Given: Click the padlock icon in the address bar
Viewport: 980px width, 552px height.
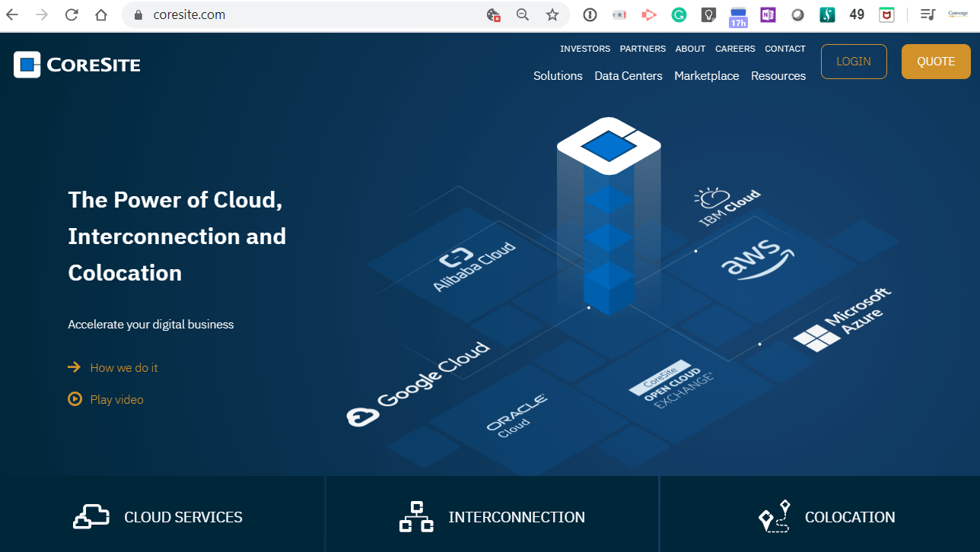Looking at the screenshot, I should 138,14.
